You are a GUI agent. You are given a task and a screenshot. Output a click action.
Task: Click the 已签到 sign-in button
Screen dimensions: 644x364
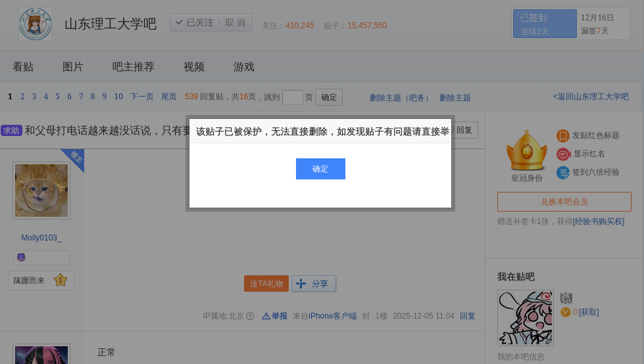pos(544,24)
